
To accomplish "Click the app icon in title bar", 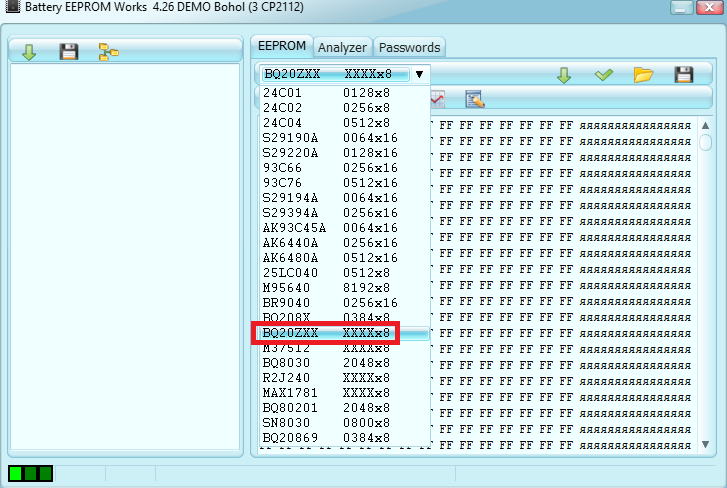I will pos(12,6).
